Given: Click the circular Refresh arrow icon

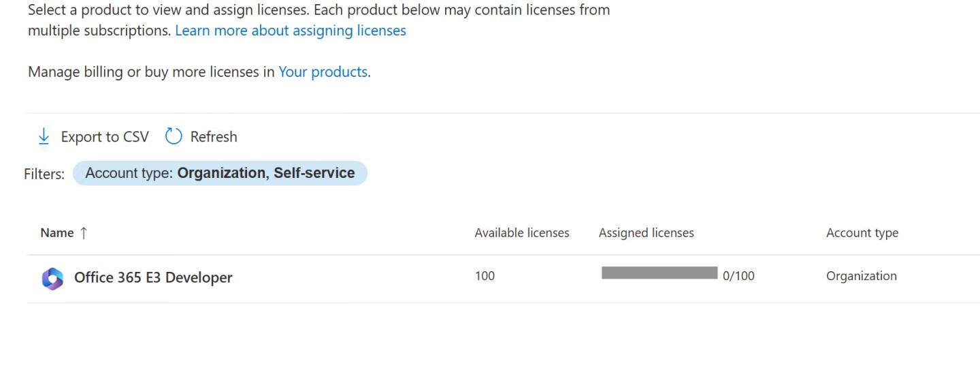Looking at the screenshot, I should 174,136.
